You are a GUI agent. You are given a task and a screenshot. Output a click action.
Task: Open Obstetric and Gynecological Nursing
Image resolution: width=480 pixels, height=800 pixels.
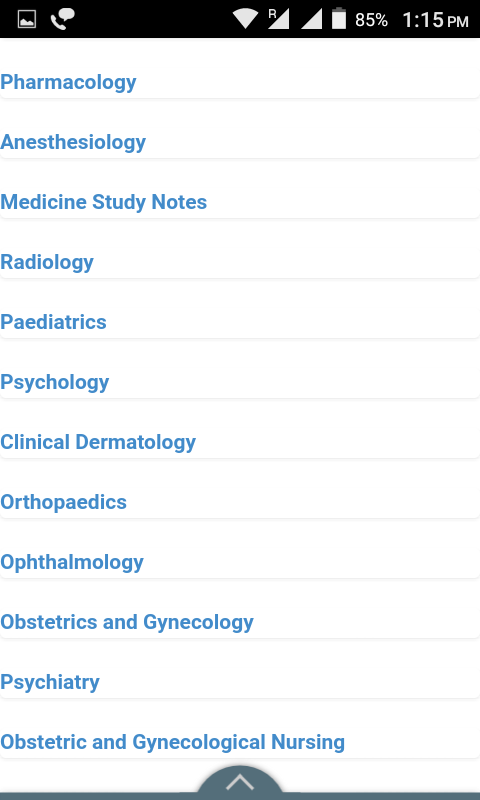tap(172, 742)
